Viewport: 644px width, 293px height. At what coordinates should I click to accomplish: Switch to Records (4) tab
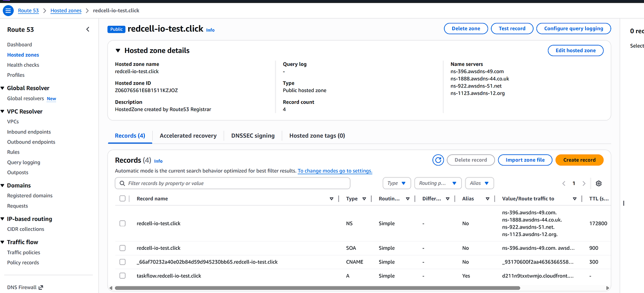click(x=130, y=136)
